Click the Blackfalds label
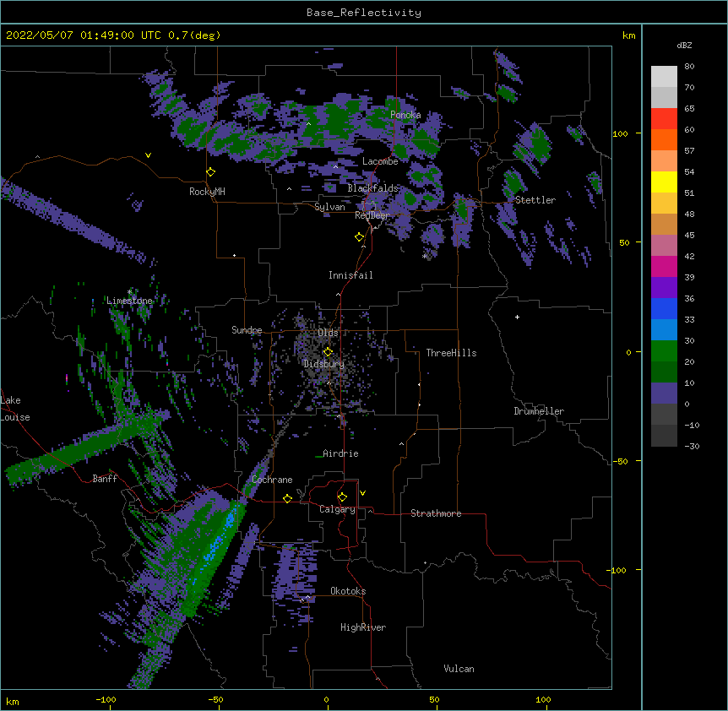 pos(372,188)
